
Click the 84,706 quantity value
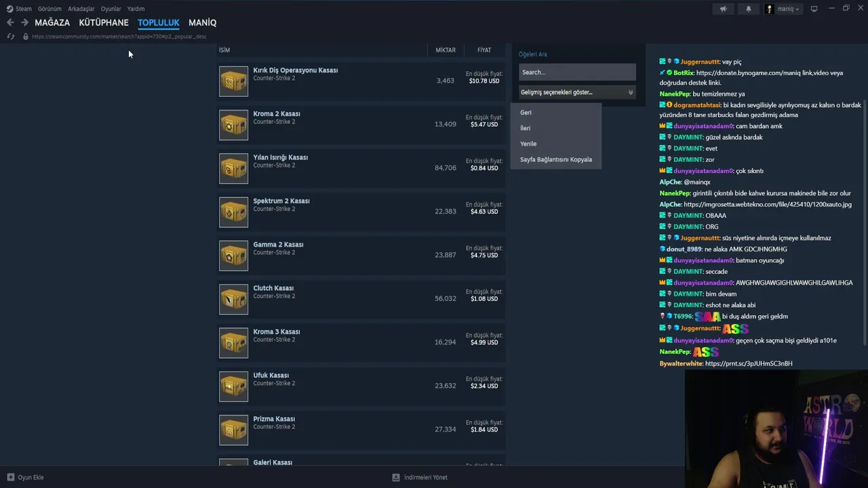pos(446,168)
